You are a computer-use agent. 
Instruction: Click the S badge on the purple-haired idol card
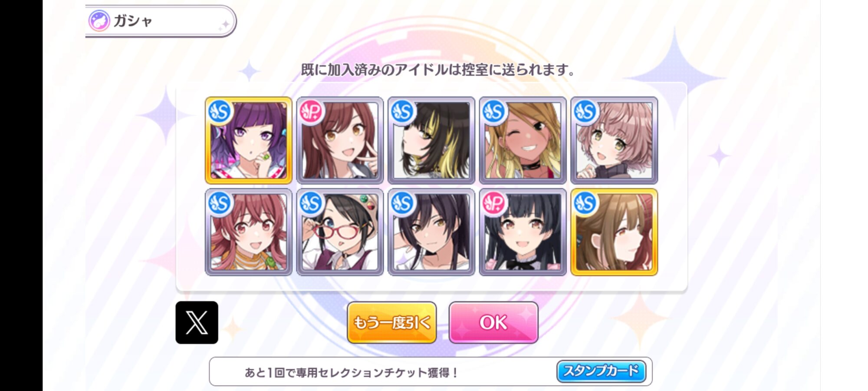pyautogui.click(x=220, y=112)
